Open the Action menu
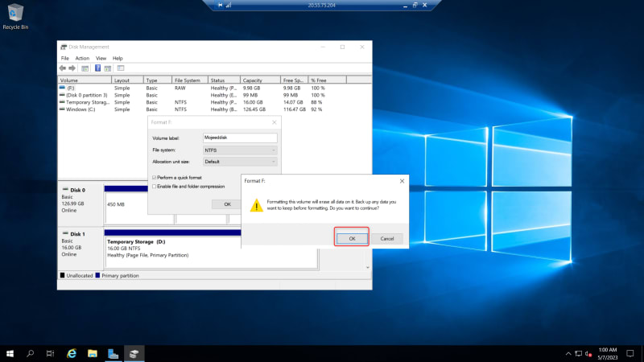Viewport: 644px width, 362px height. 82,58
